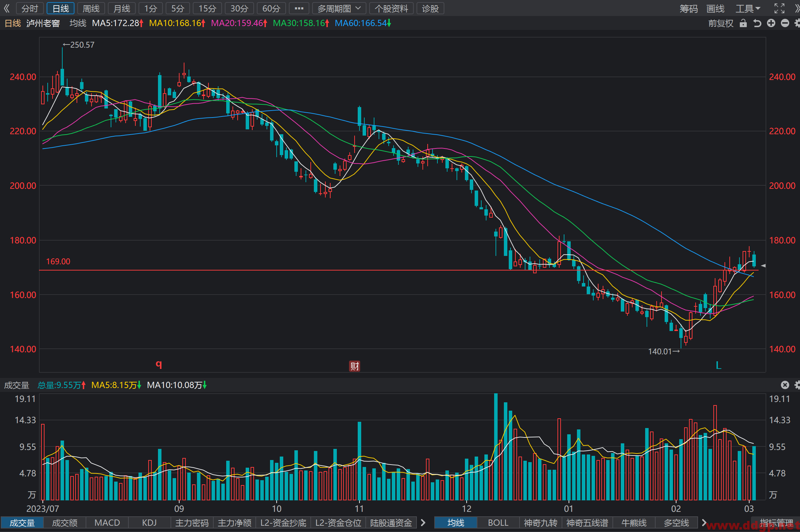Select the BOLL overlay tab

coord(498,523)
